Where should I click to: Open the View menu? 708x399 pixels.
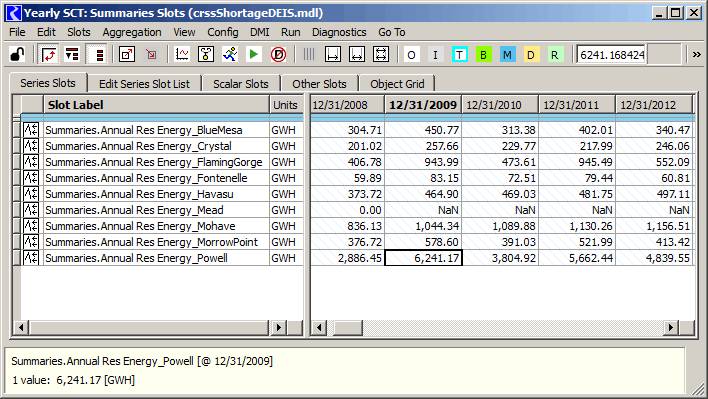coord(184,32)
